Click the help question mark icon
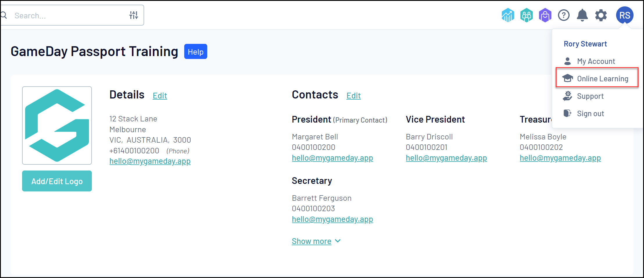The height and width of the screenshot is (278, 644). click(563, 15)
